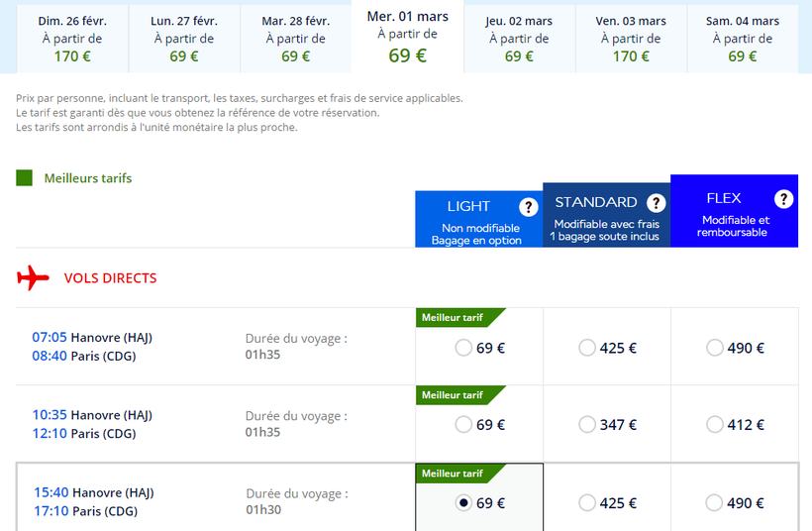Image resolution: width=812 pixels, height=531 pixels.
Task: Pick 425 € Standard fare for 15:40 flight
Action: 587,503
